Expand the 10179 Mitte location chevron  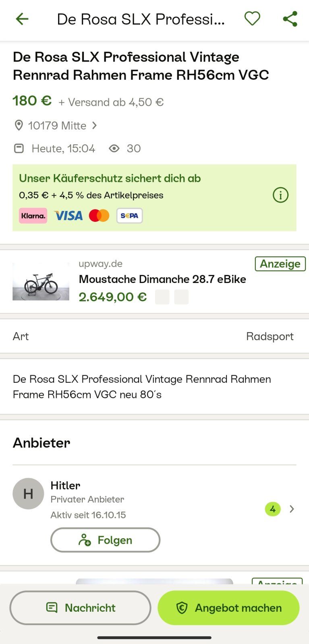(95, 126)
